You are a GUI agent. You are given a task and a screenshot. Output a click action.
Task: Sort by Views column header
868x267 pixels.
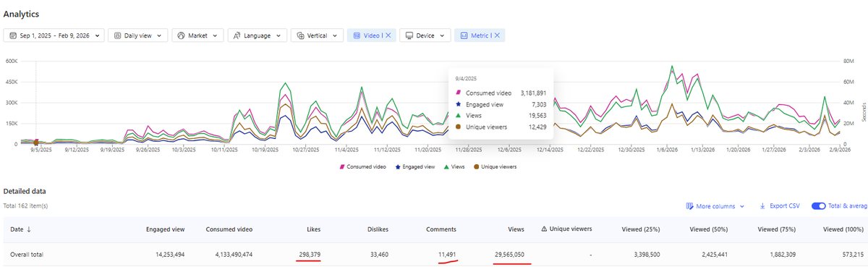click(516, 229)
